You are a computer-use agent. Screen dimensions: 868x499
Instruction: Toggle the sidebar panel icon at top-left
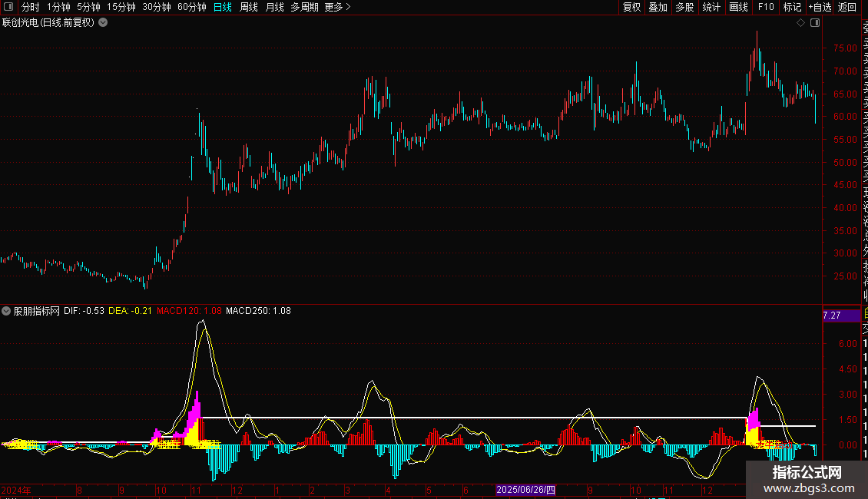click(x=8, y=7)
